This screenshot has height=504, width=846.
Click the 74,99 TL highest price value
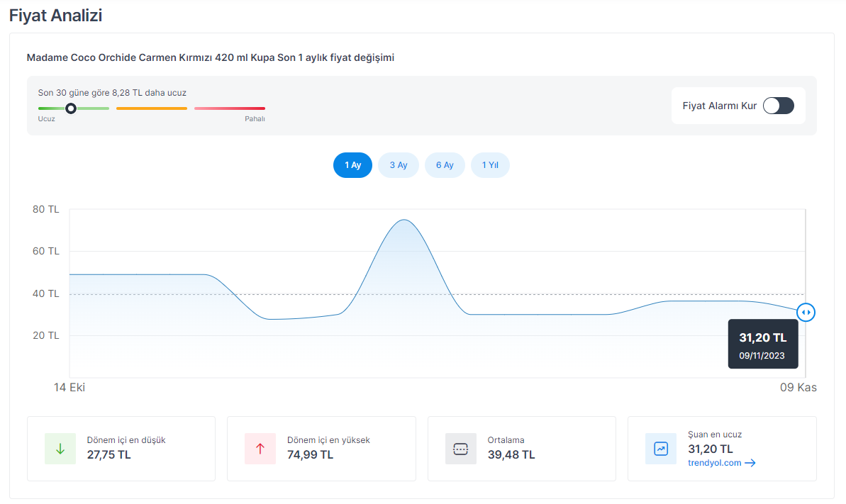point(310,455)
